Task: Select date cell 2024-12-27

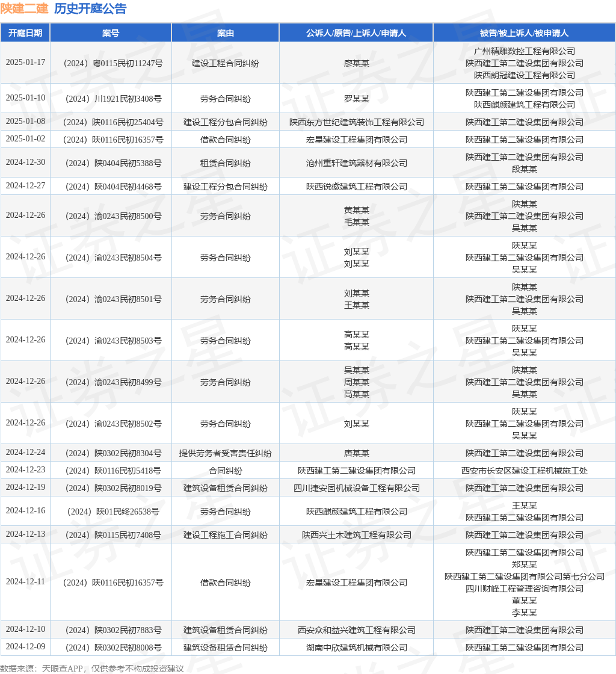Action: (25, 186)
